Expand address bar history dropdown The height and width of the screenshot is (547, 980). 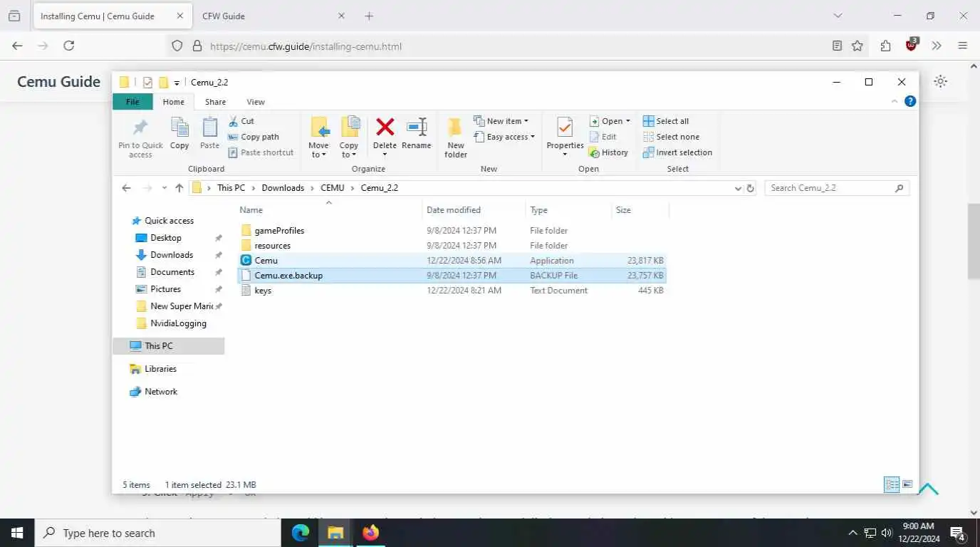pyautogui.click(x=738, y=188)
